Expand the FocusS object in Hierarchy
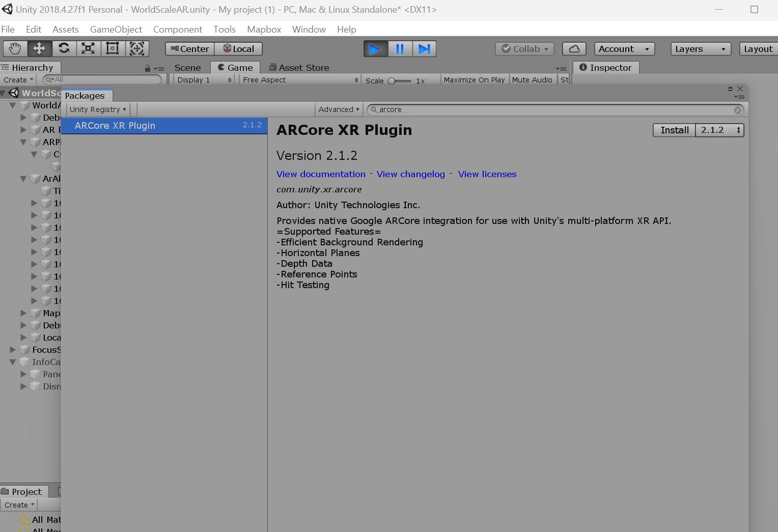Image resolution: width=778 pixels, height=532 pixels. pyautogui.click(x=13, y=350)
